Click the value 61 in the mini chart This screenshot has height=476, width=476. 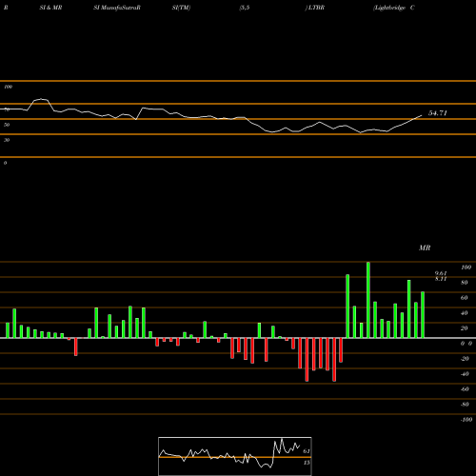(307, 451)
